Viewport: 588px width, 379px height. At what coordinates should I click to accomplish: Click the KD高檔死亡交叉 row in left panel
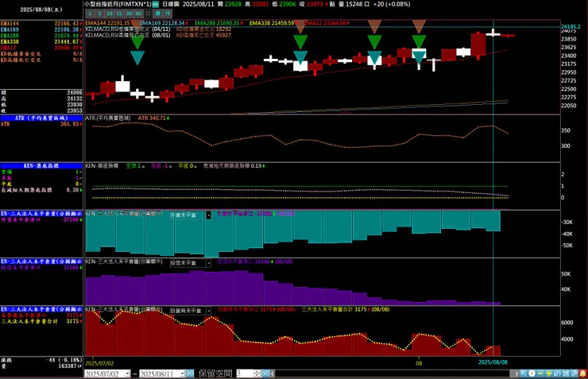coord(41,60)
